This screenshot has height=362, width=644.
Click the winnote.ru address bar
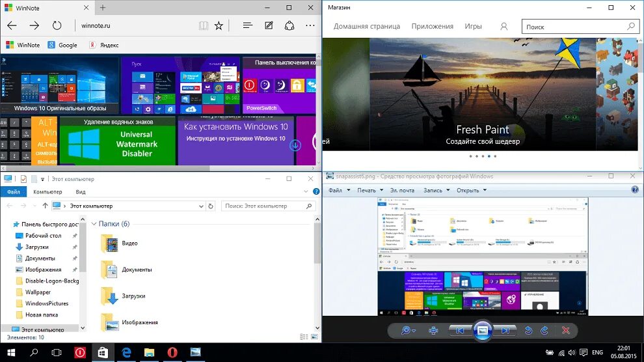pos(135,25)
